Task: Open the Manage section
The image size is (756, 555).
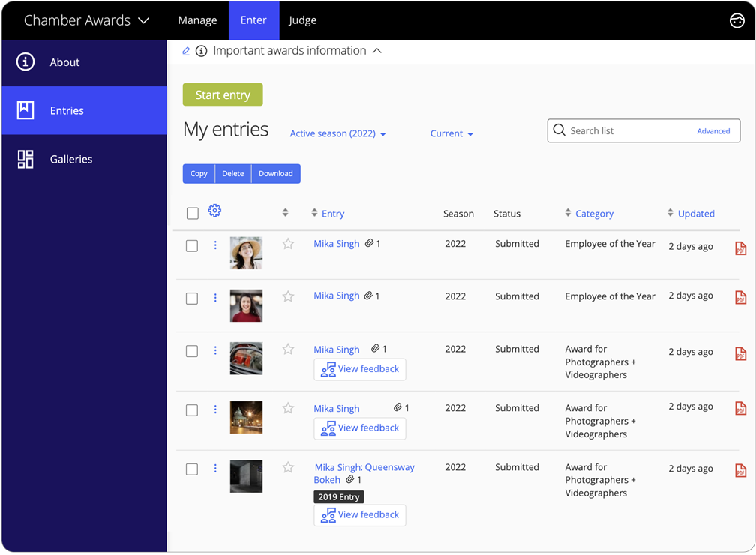Action: coord(197,20)
